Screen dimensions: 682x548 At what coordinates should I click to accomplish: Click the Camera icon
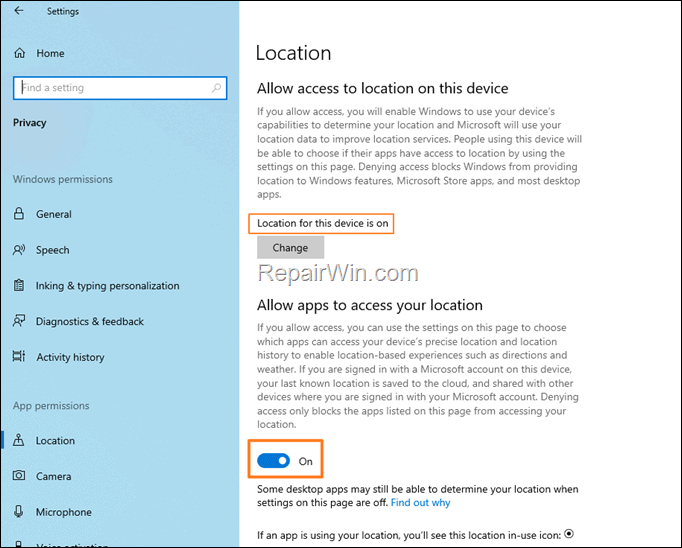click(x=19, y=475)
